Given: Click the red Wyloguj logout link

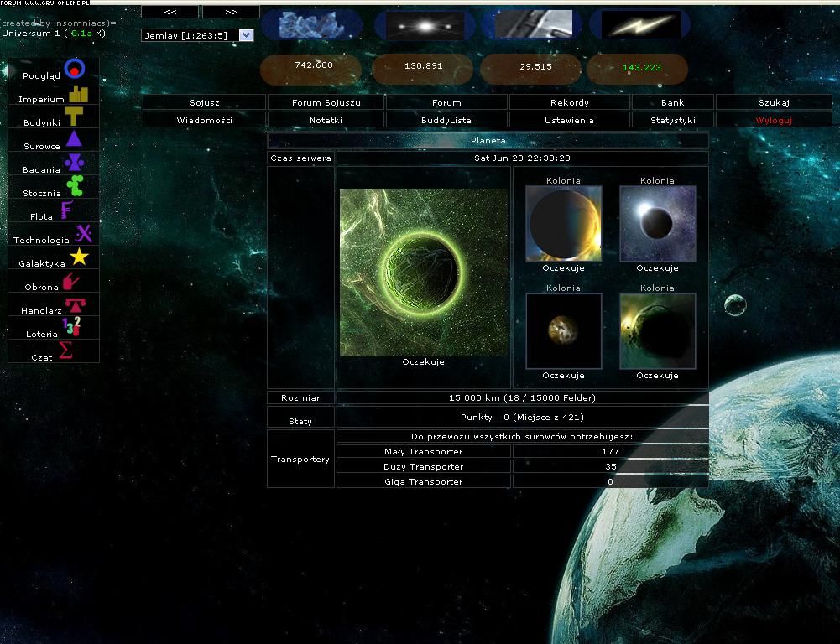Looking at the screenshot, I should (x=774, y=120).
